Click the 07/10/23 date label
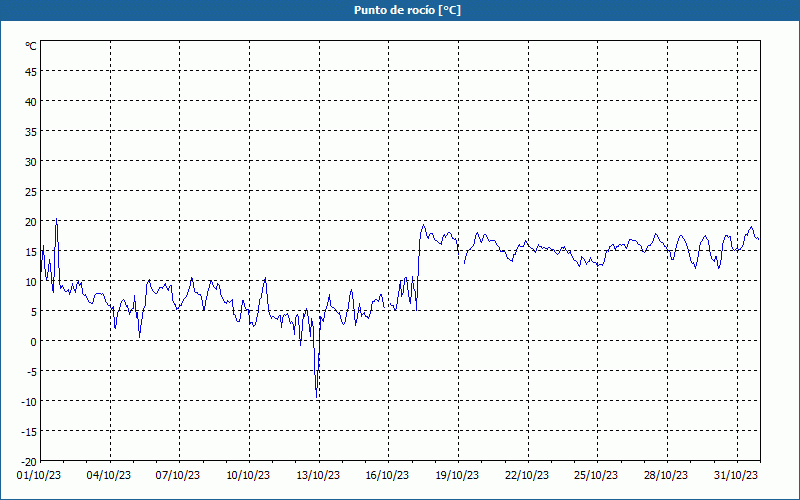This screenshot has width=800, height=500. point(178,475)
